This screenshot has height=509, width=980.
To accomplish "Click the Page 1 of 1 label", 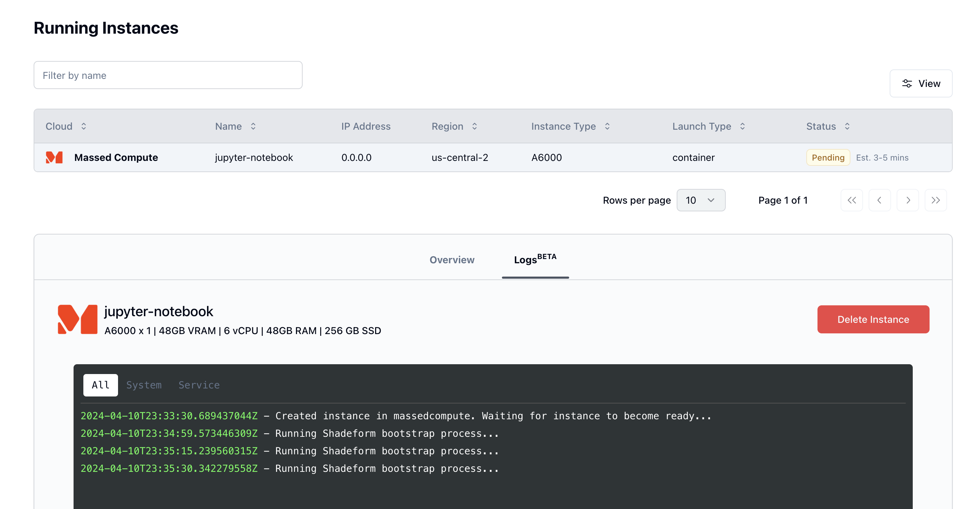I will pyautogui.click(x=782, y=200).
